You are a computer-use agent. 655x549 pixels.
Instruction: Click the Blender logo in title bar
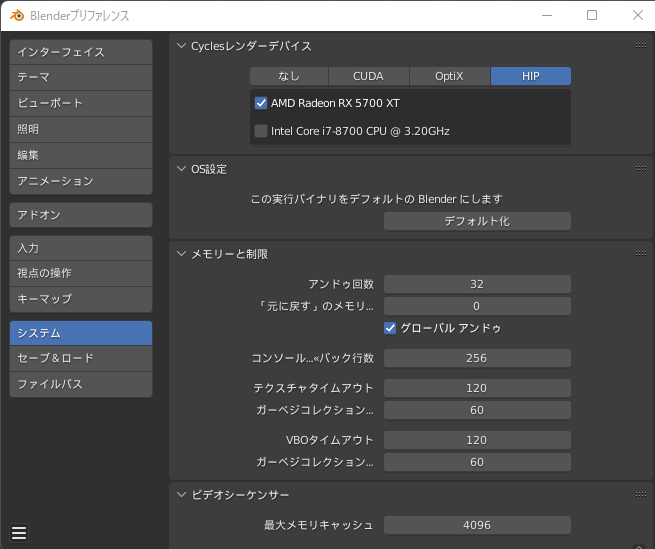point(17,16)
